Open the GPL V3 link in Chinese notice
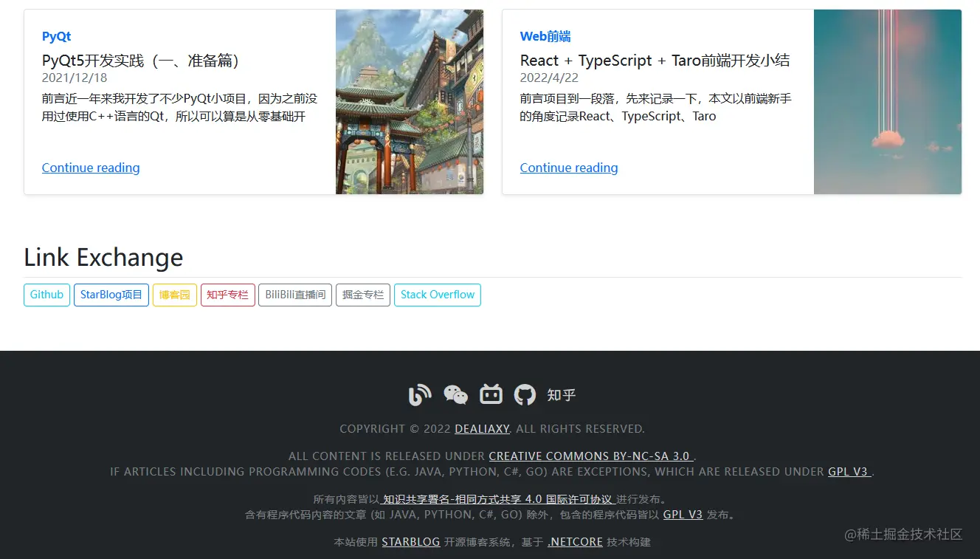Viewport: 980px width, 559px height. coord(683,515)
